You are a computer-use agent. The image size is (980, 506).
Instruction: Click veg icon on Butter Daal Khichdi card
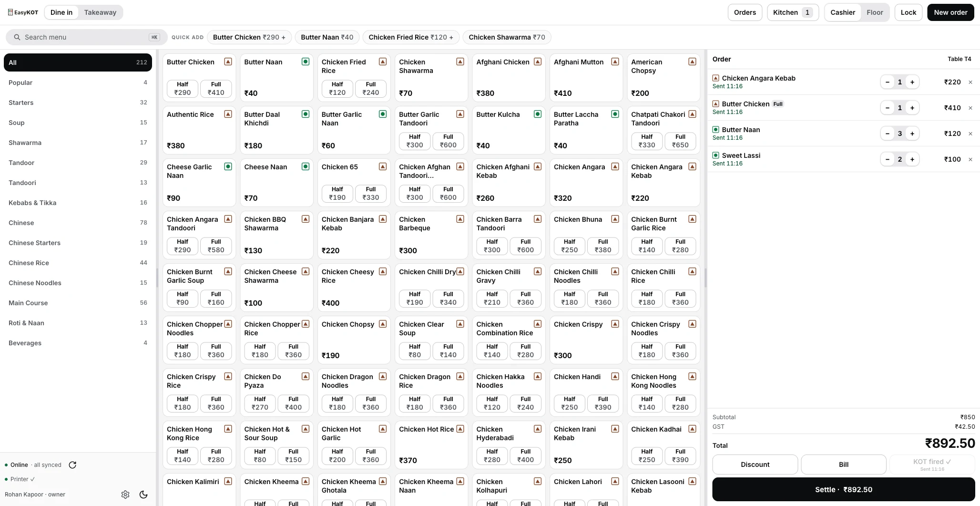(306, 114)
